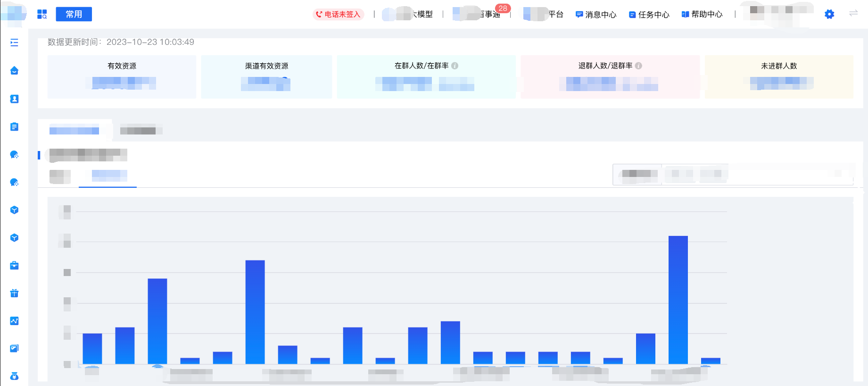Viewport: 868px width, 386px height.
Task: Click the 退群人数/退群率 label
Action: coord(605,66)
